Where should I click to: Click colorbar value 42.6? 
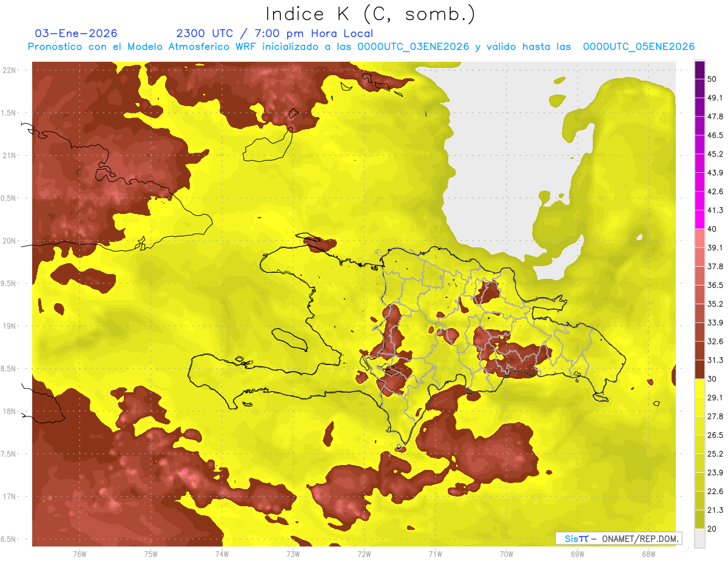(715, 192)
